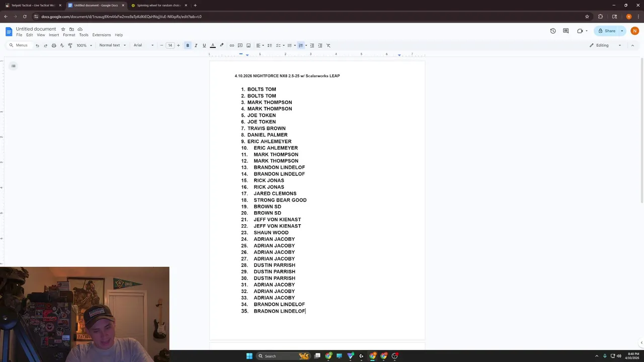Viewport: 644px width, 362px height.
Task: Click the cloud document status icon
Action: click(x=80, y=29)
